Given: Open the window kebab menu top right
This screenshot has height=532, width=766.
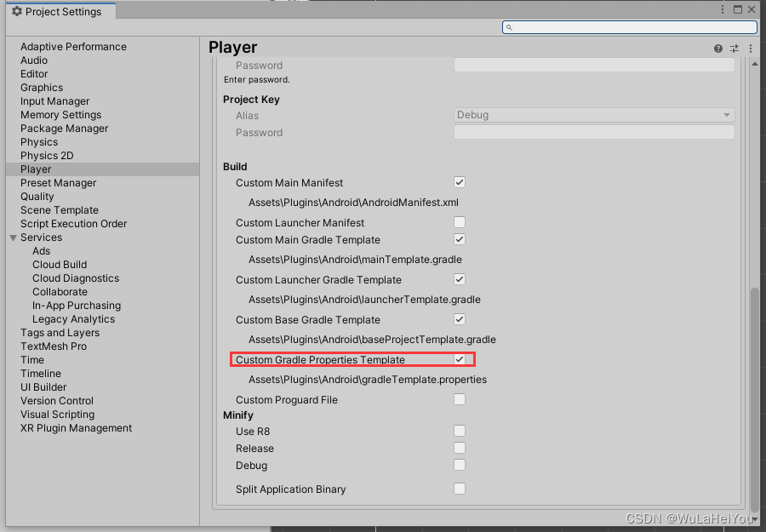Looking at the screenshot, I should (723, 9).
